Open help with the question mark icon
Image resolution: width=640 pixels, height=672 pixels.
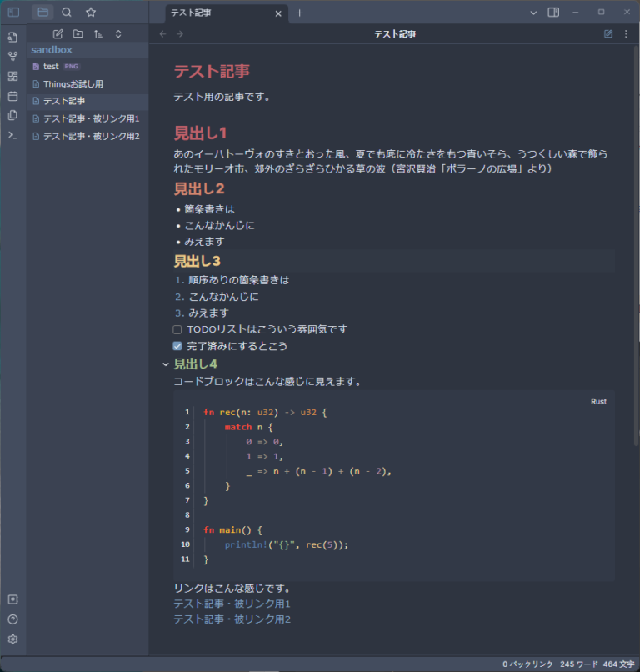click(x=12, y=619)
